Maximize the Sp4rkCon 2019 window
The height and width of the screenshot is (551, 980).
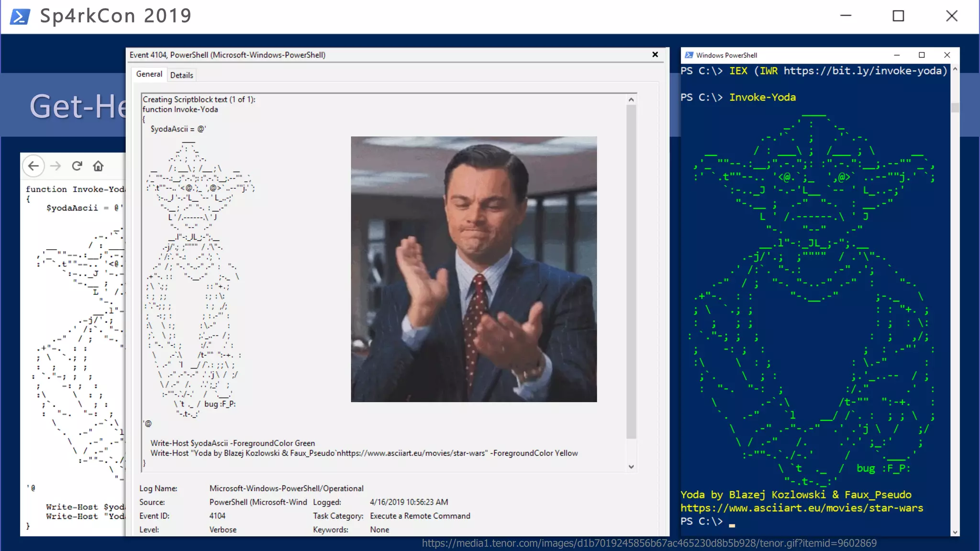tap(899, 16)
